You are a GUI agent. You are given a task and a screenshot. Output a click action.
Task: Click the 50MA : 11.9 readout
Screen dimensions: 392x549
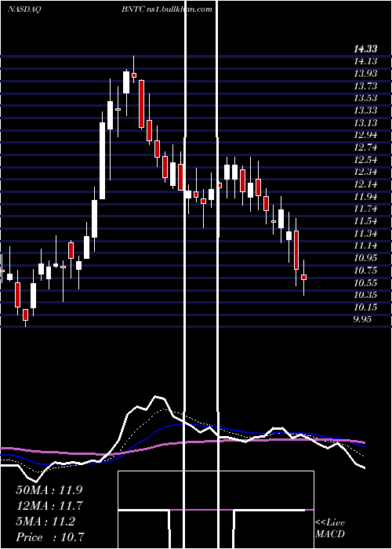tap(49, 490)
